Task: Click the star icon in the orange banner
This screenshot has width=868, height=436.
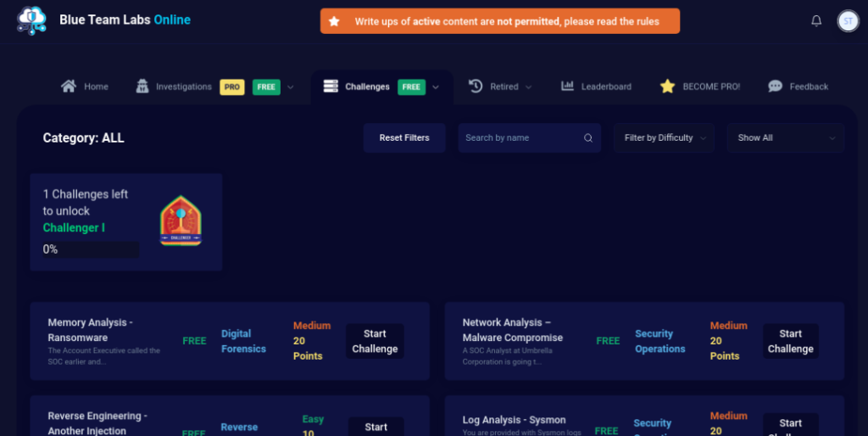Action: point(334,21)
